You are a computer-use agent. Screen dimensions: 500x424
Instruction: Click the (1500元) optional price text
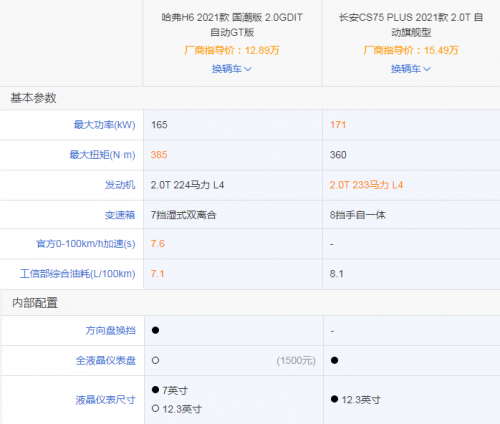(296, 360)
